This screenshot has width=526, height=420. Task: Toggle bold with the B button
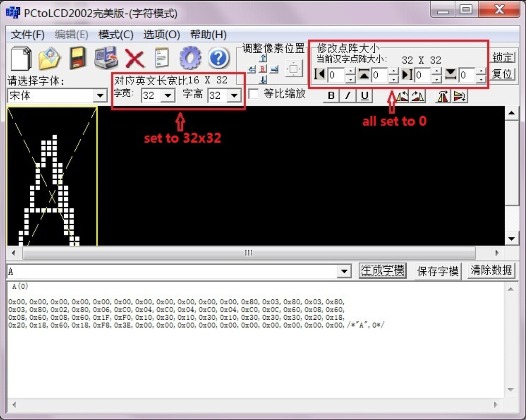click(x=331, y=96)
